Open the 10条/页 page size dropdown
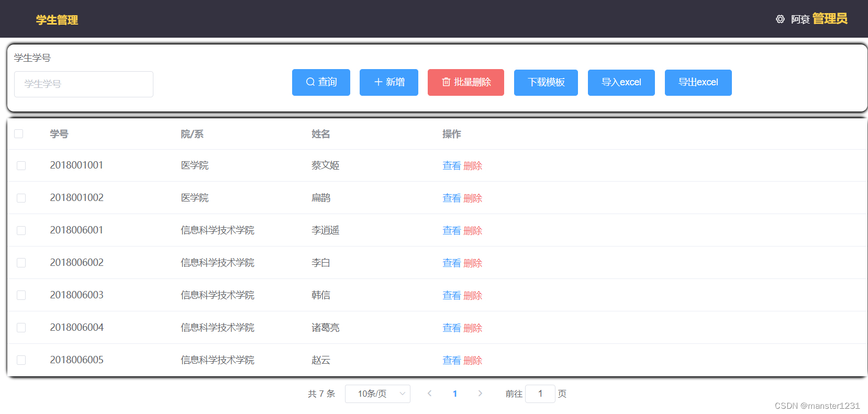868x414 pixels. (377, 394)
